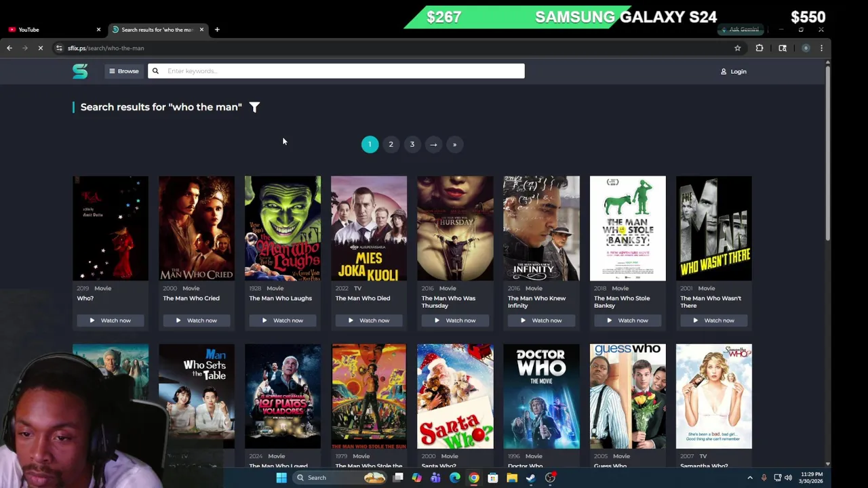Open Man Who Sets the Table poster
Viewport: 868px width, 488px height.
coord(197,396)
